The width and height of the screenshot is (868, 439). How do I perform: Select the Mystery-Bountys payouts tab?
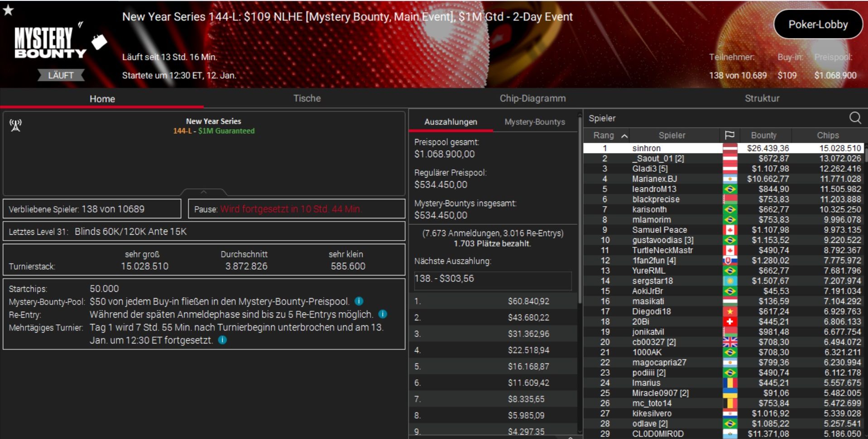pos(534,122)
